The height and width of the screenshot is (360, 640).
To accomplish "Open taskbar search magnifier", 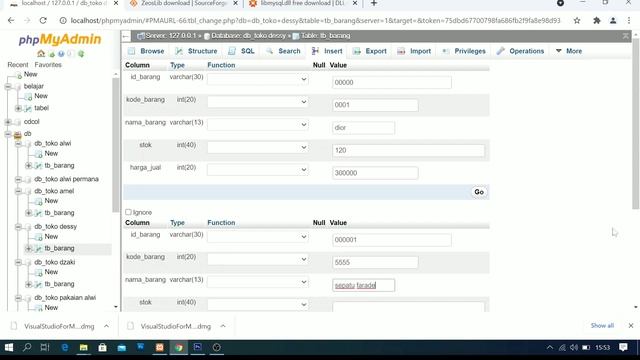I will point(27,347).
